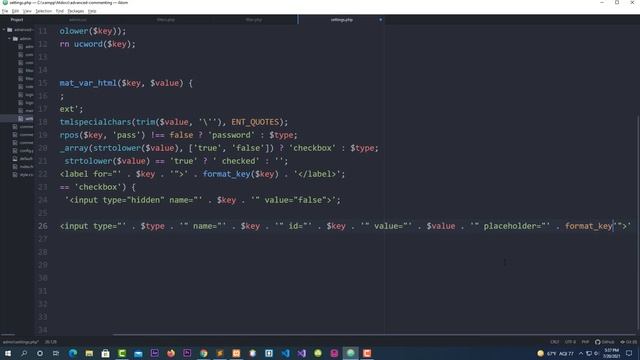Open Mail app from taskbar
The height and width of the screenshot is (360, 640).
click(x=138, y=353)
